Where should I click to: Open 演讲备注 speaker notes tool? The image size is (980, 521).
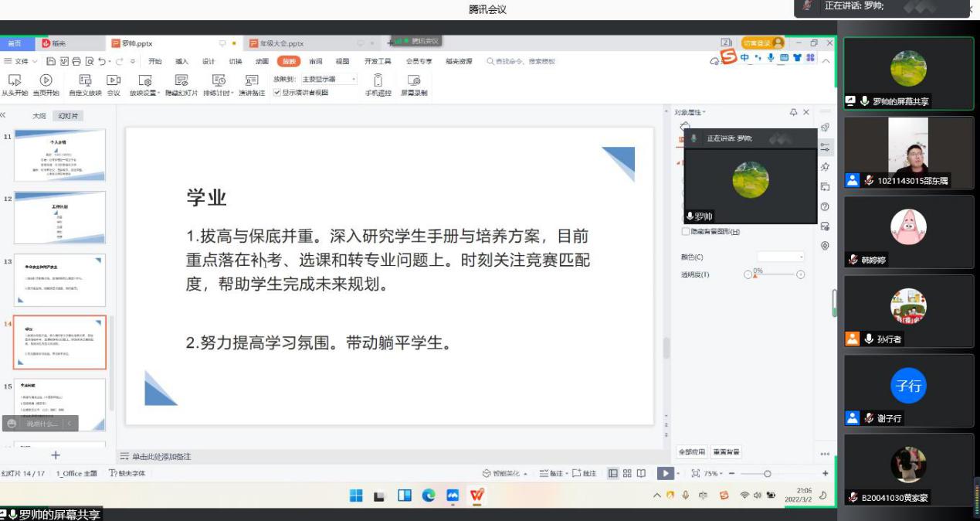point(251,80)
